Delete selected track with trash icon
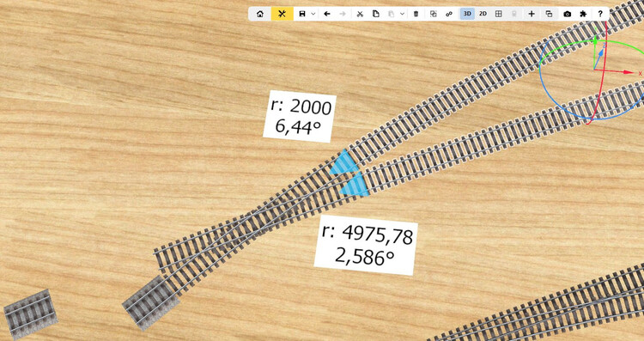644x341 pixels. (416, 14)
